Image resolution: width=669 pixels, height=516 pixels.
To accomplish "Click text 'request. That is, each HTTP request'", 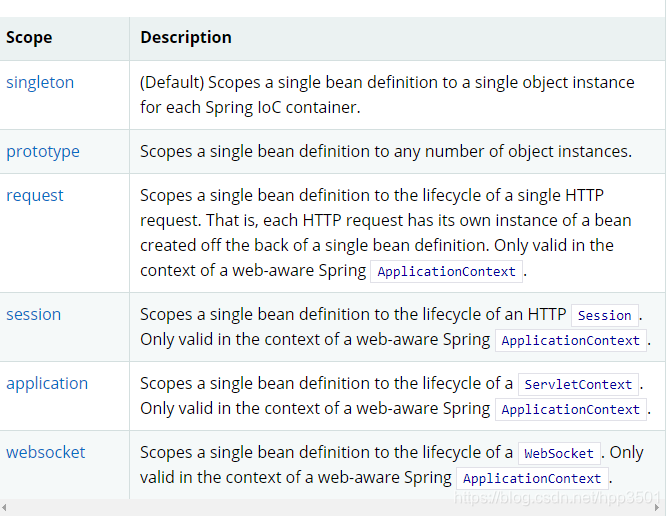I will 272,221.
